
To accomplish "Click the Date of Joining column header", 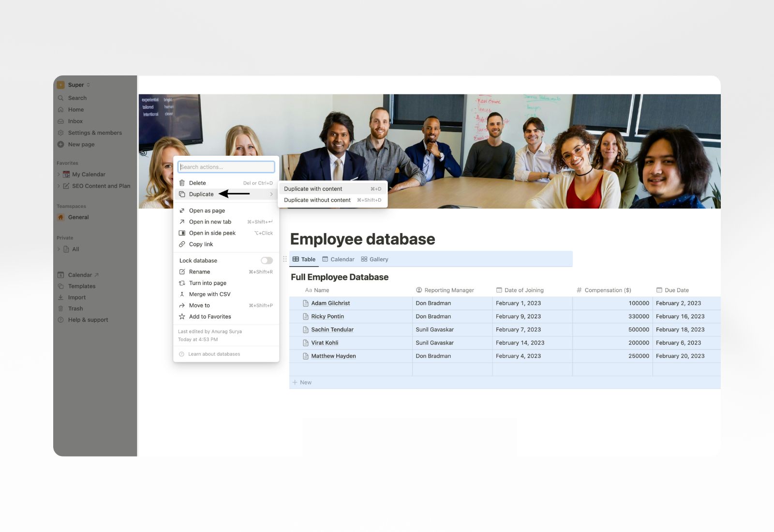I will click(520, 290).
